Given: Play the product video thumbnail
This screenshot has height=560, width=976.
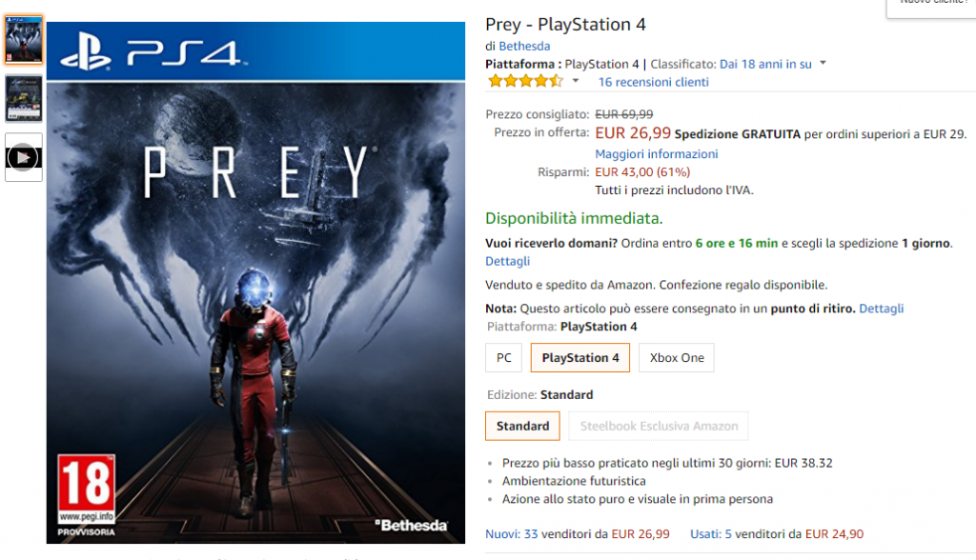Looking at the screenshot, I should 24,157.
